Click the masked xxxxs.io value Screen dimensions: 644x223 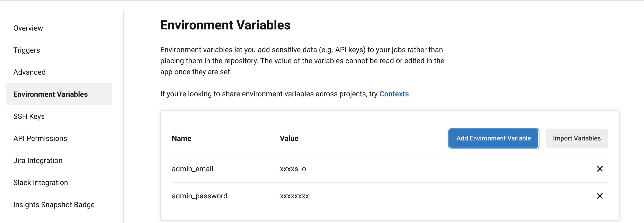(x=293, y=169)
